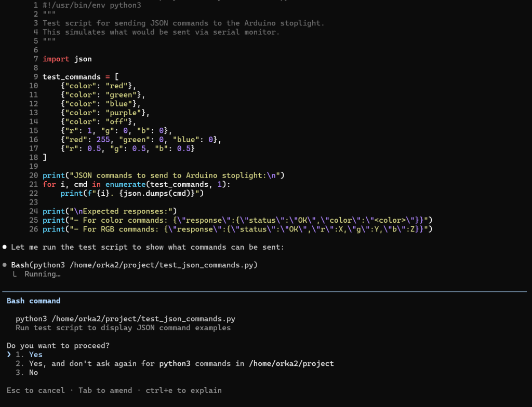
Task: Click the ❯ selection pointer beside Yes
Action: 9,355
